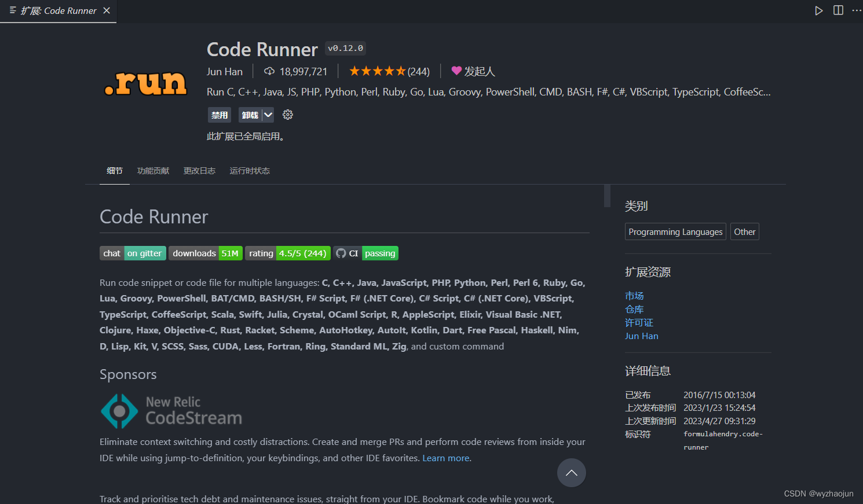Image resolution: width=863 pixels, height=504 pixels.
Task: Click the downloads 51M badge
Action: [x=206, y=253]
